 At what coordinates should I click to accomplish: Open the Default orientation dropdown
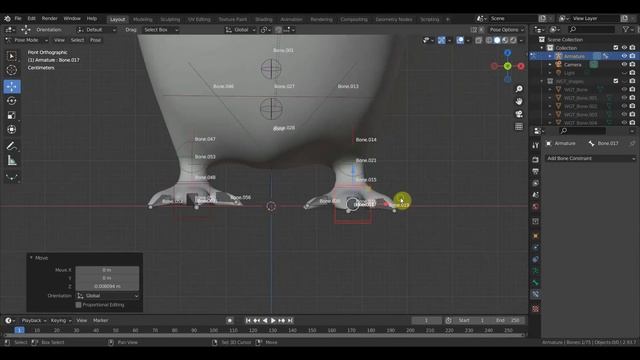coord(96,30)
